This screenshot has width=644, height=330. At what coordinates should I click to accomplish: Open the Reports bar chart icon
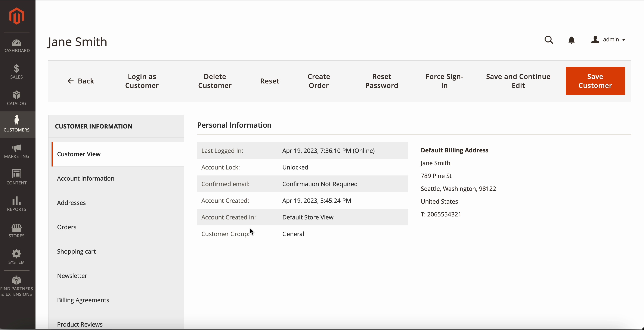point(16,204)
